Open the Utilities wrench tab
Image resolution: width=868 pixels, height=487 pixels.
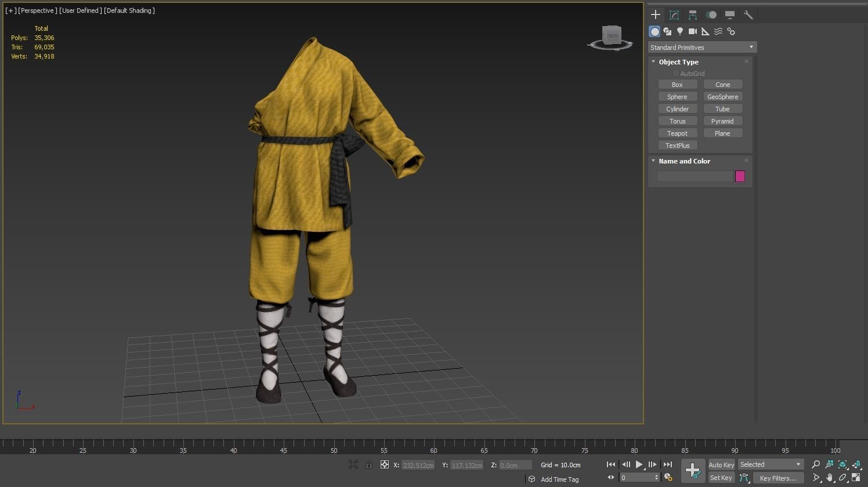click(x=748, y=15)
